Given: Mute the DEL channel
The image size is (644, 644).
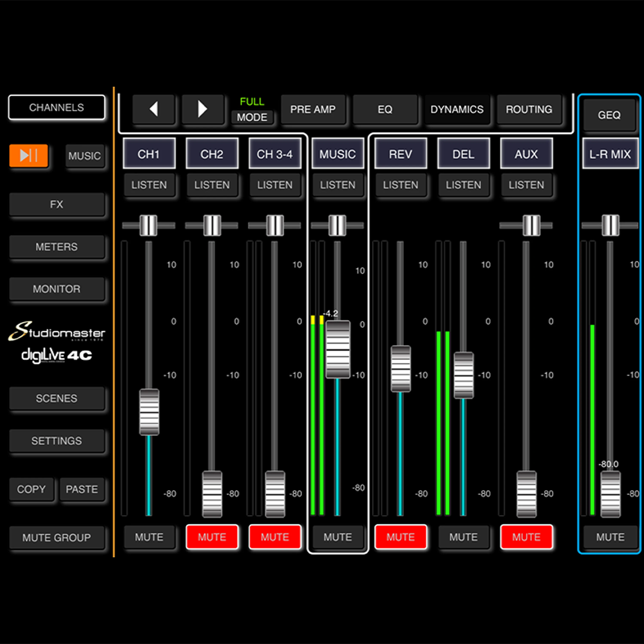Looking at the screenshot, I should [463, 537].
